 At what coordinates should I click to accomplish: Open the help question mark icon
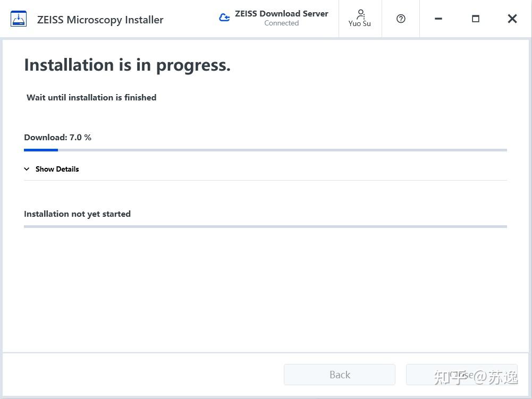tap(401, 19)
